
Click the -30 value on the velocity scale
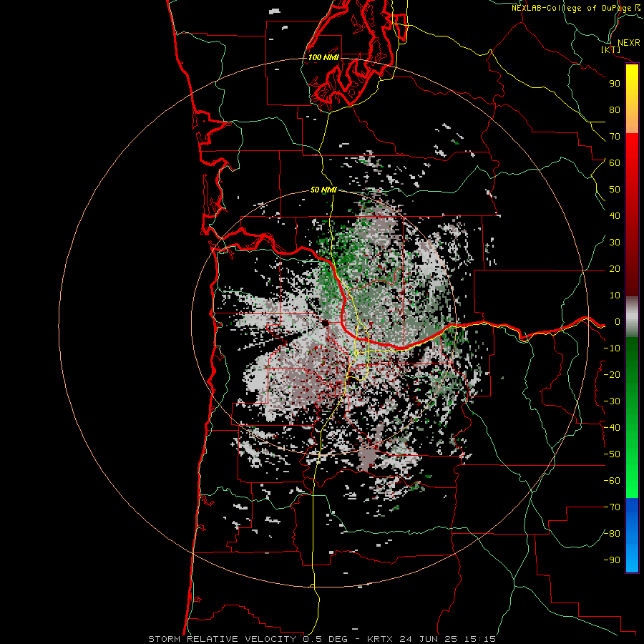[612, 401]
